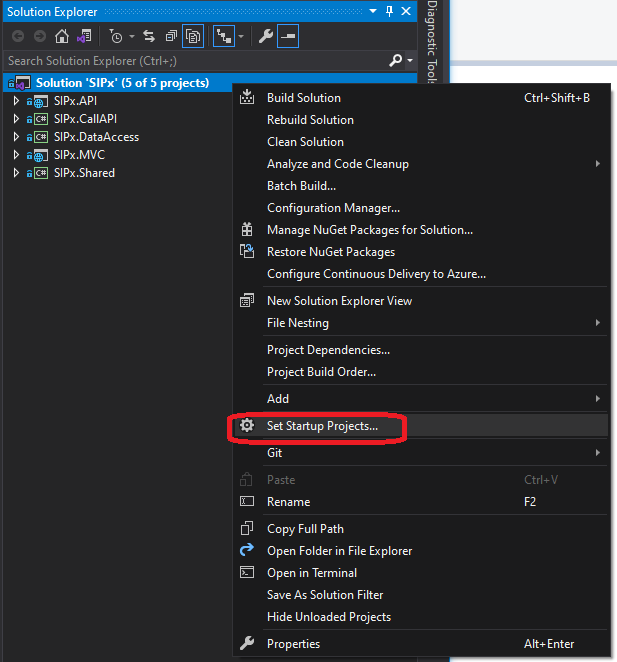
Task: Click Restore NuGet Packages
Action: tap(421, 252)
